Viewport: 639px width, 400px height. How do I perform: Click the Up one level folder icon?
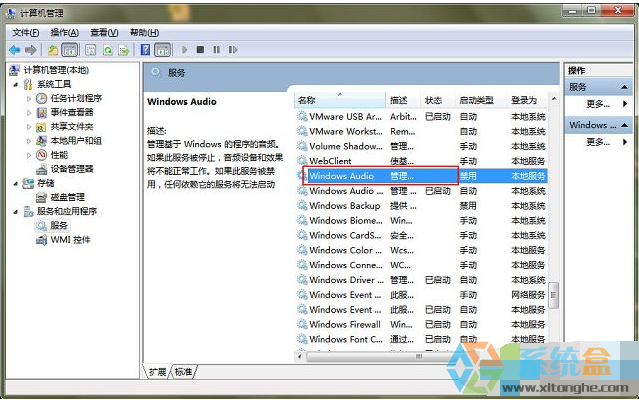coord(53,50)
